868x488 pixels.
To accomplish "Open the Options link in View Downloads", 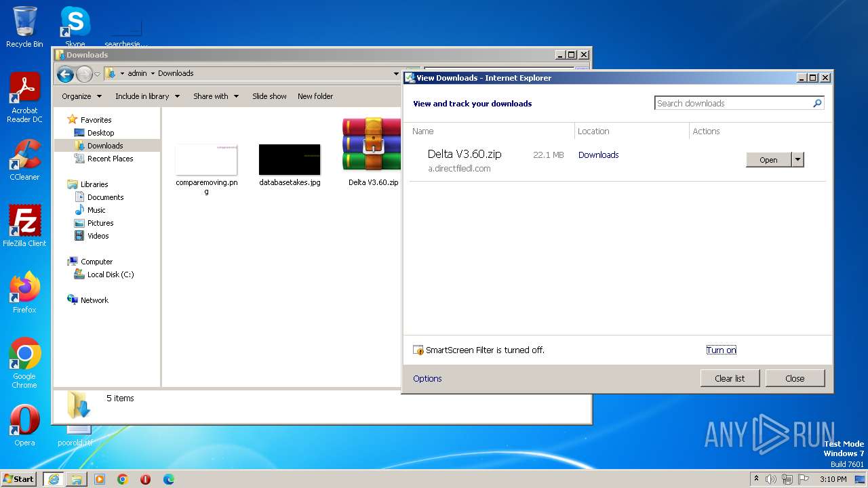I will pyautogui.click(x=427, y=379).
